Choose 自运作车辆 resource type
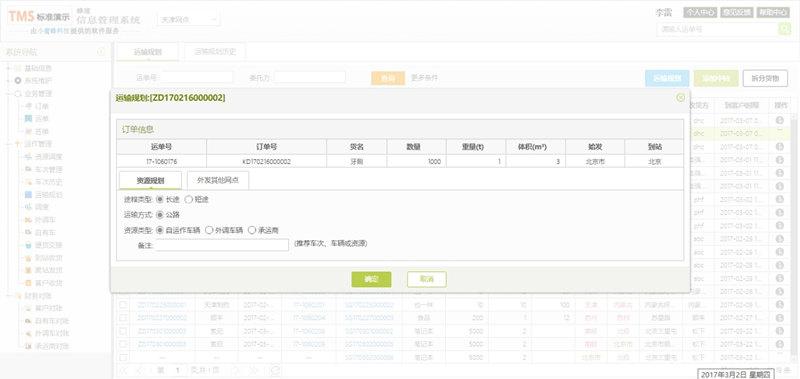 (x=160, y=230)
